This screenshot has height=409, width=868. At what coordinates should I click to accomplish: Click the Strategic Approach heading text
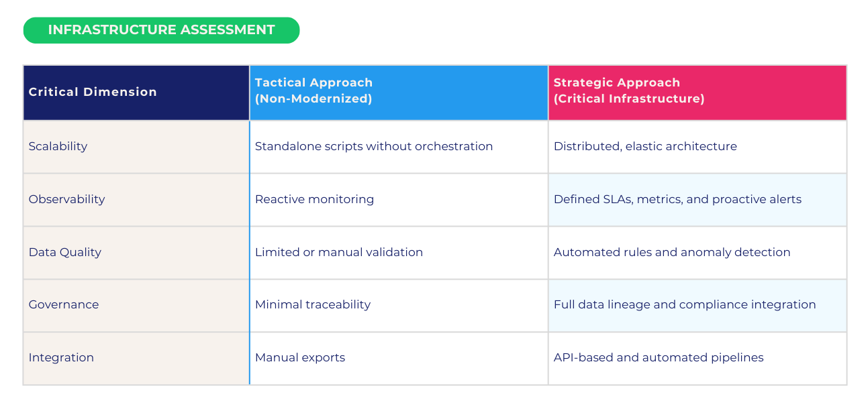pos(616,83)
